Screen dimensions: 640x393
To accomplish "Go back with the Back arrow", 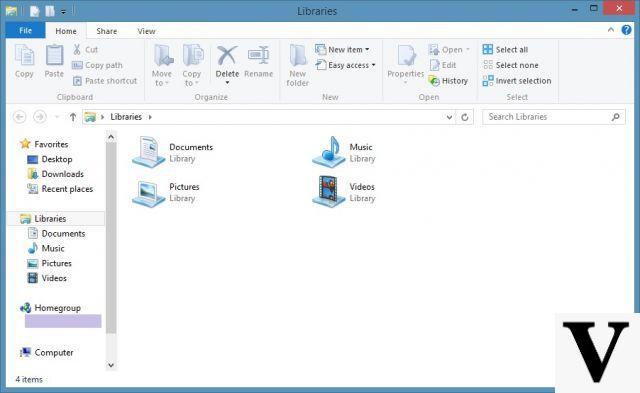I will [x=19, y=117].
